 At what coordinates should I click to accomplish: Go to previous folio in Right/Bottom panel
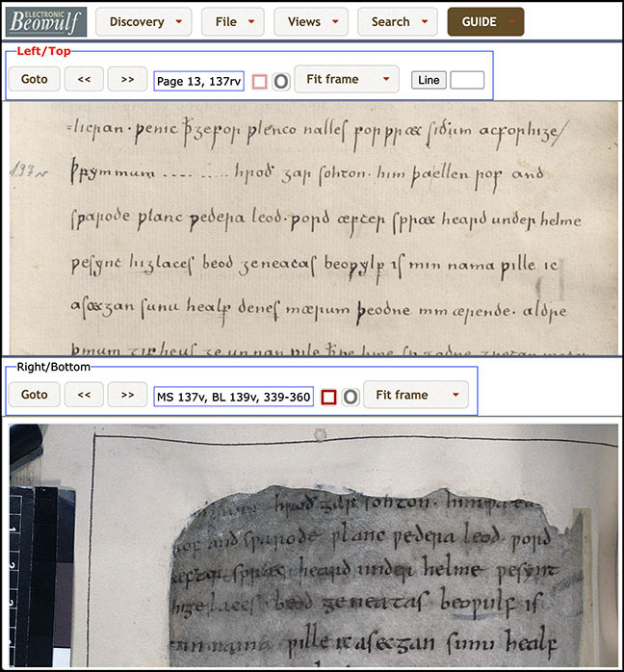click(84, 395)
